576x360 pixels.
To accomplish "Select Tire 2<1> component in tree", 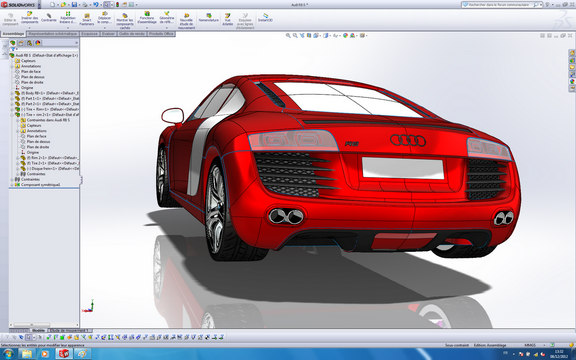I will click(x=50, y=163).
